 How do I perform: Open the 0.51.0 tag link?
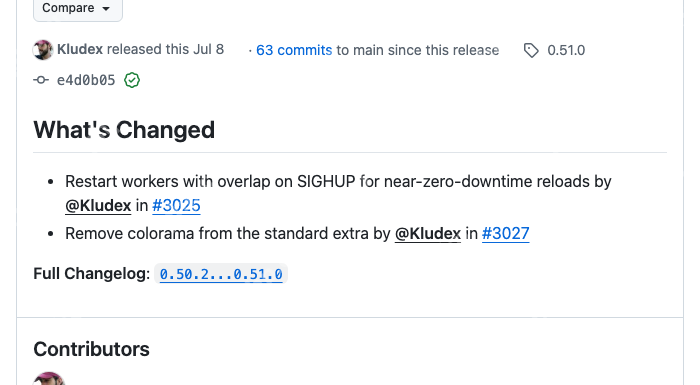pyautogui.click(x=566, y=50)
